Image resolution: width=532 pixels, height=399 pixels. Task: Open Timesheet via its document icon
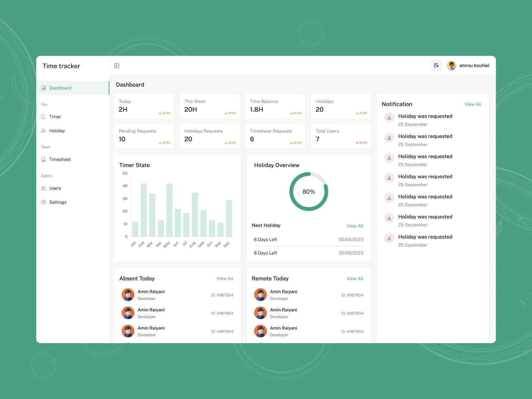pos(44,159)
